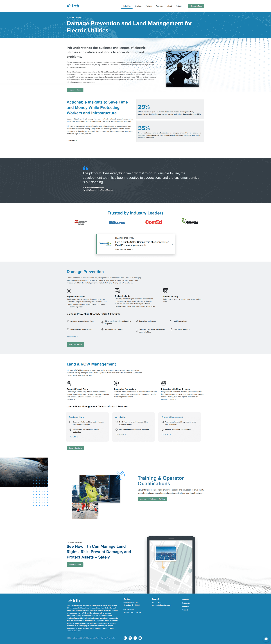
Task: Follow the Learn More link under Actionable Insights
Action: tap(72, 141)
